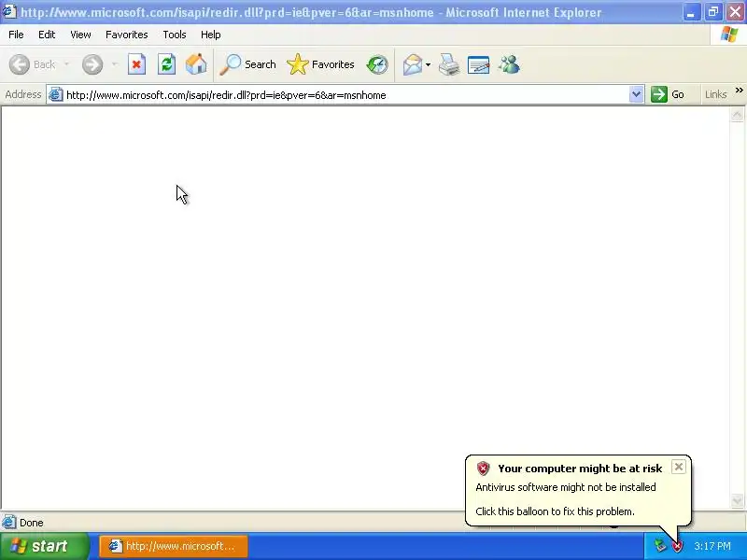Click the Windows flag logo throbber
This screenshot has width=747, height=560.
click(728, 35)
